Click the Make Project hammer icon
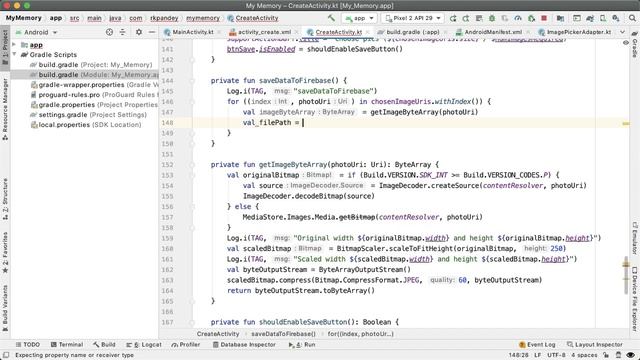Image resolution: width=640 pixels, height=360 pixels. click(x=331, y=18)
